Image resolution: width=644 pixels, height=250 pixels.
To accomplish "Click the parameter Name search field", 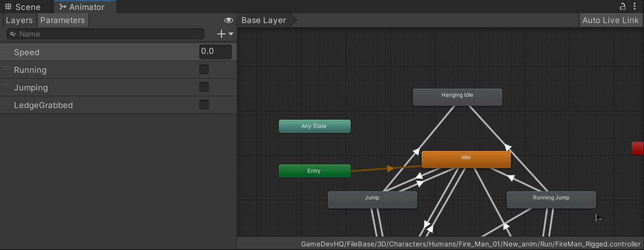I will (105, 34).
